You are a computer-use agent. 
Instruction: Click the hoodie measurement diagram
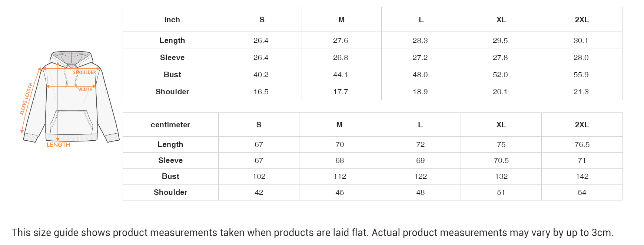pos(70,97)
